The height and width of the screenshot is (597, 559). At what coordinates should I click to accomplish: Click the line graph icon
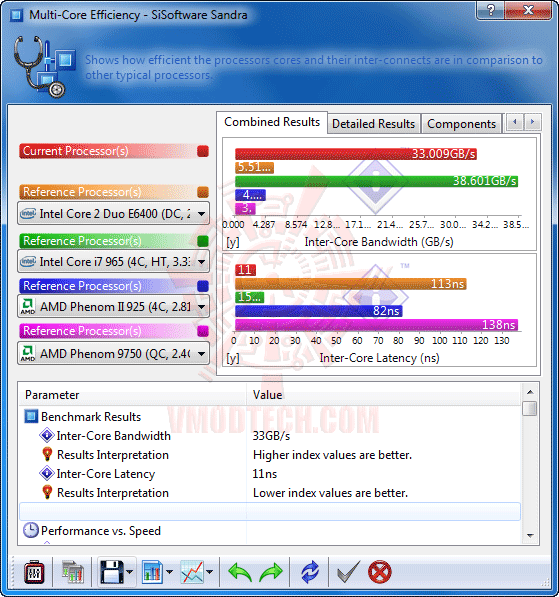192,572
